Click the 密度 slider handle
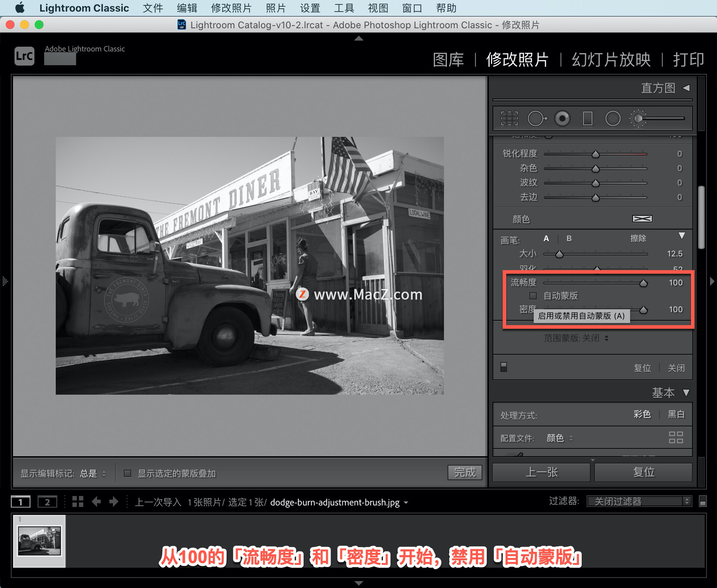Viewport: 717px width, 588px height. coord(643,310)
